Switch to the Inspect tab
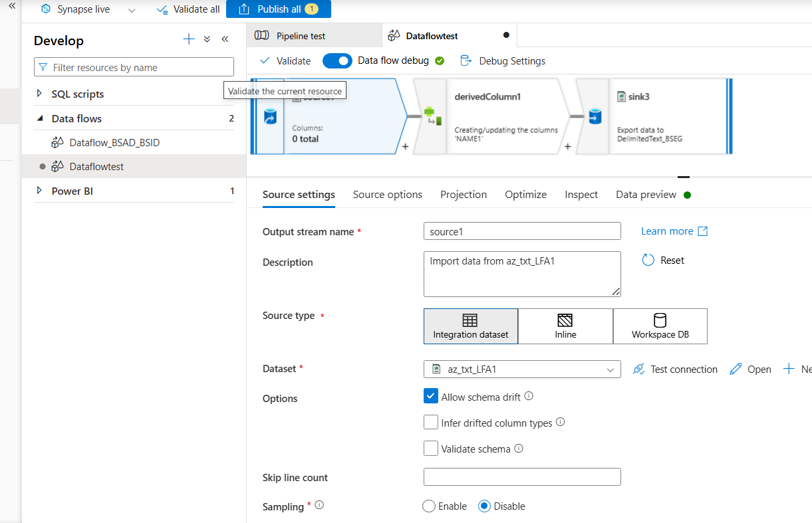Screen dimensions: 812x523 (581, 195)
